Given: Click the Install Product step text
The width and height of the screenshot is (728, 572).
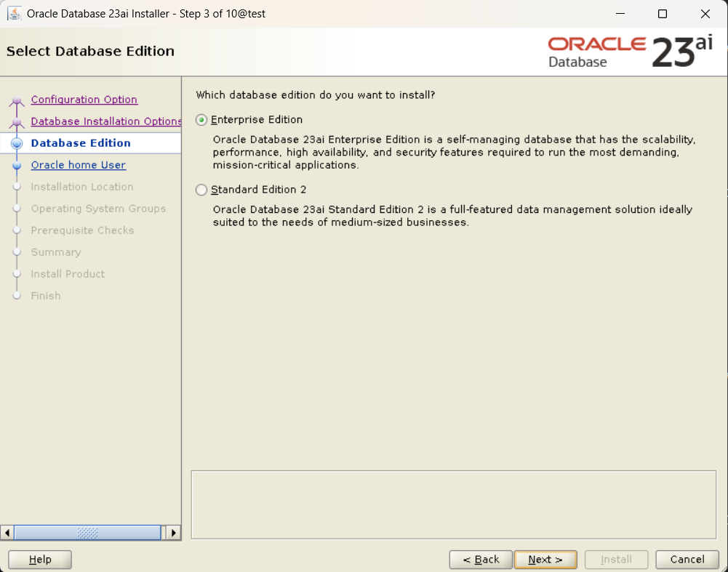Looking at the screenshot, I should [x=68, y=274].
